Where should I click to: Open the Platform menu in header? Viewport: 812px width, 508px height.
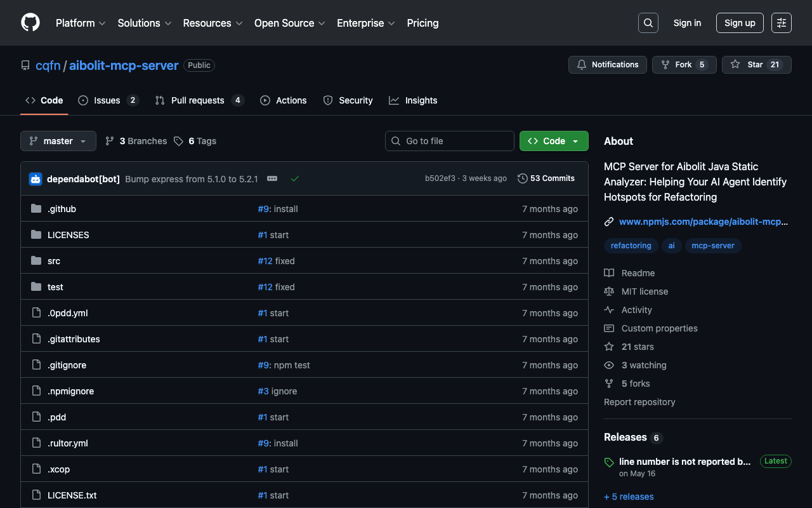click(x=80, y=23)
